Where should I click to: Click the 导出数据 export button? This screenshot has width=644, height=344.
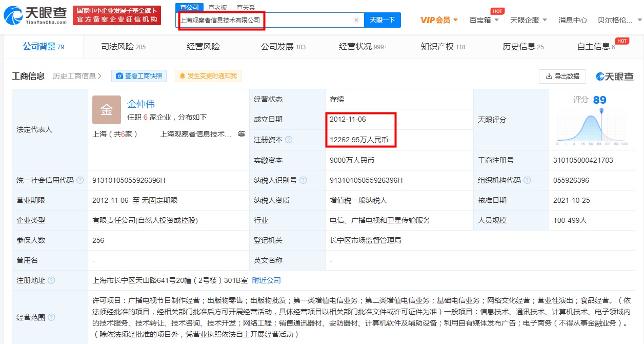562,76
